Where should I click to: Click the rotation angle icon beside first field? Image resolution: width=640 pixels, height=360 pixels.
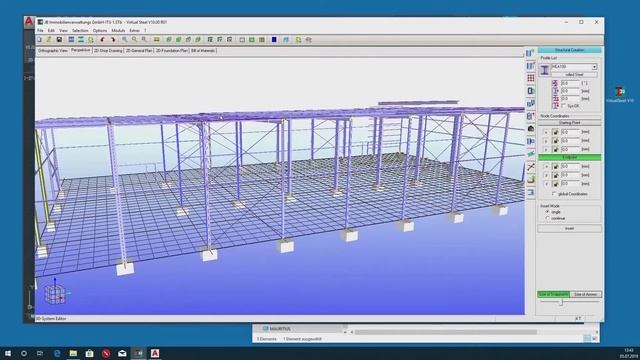click(x=555, y=83)
